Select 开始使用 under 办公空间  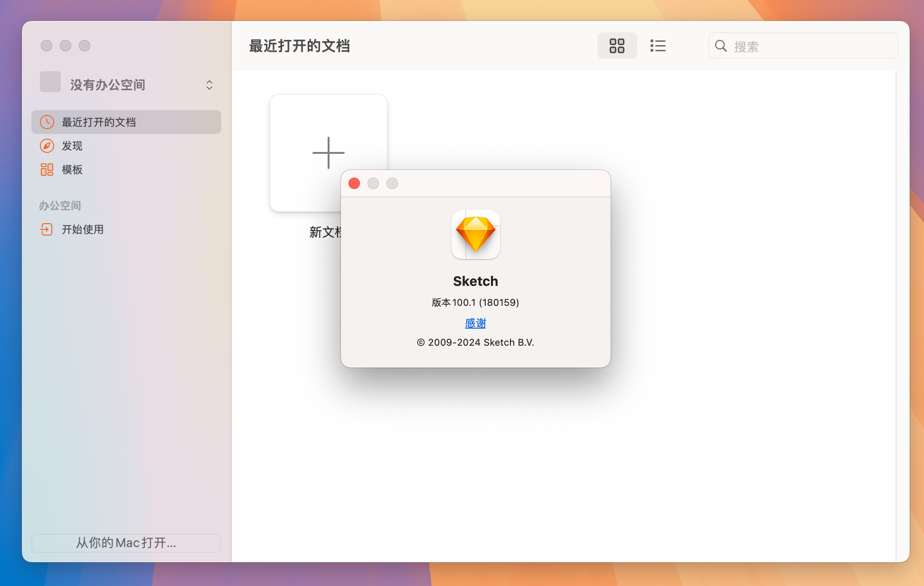[x=126, y=229]
